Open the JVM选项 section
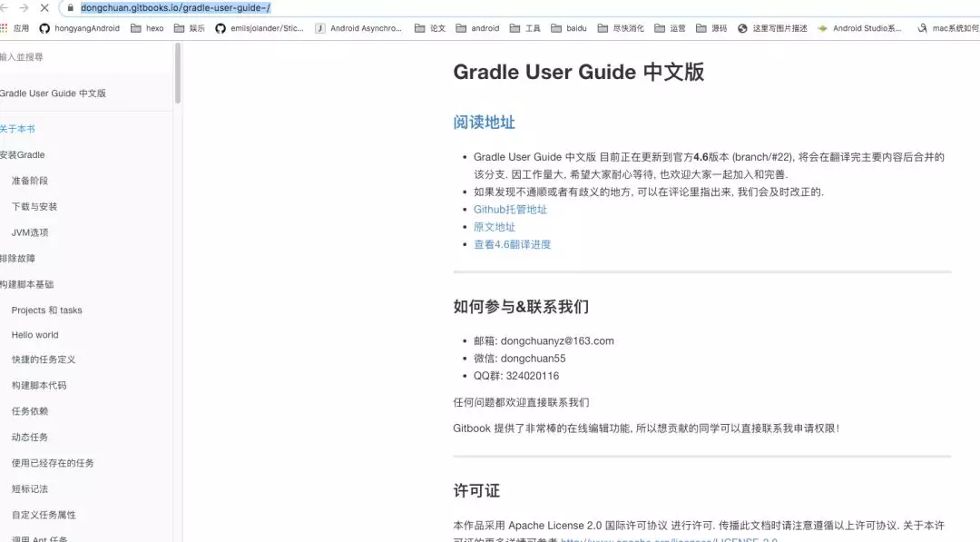 click(x=29, y=232)
